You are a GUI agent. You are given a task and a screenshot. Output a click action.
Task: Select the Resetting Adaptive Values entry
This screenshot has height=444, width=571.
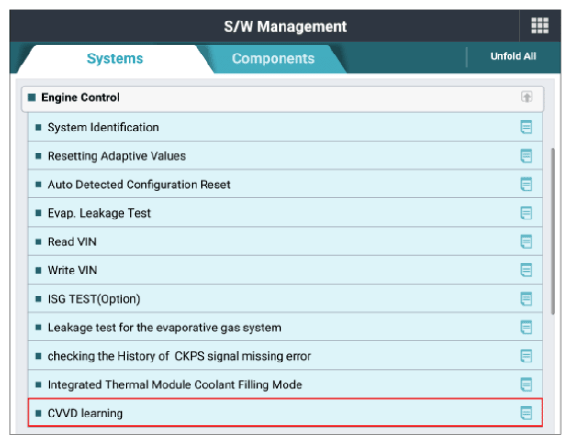click(x=285, y=156)
